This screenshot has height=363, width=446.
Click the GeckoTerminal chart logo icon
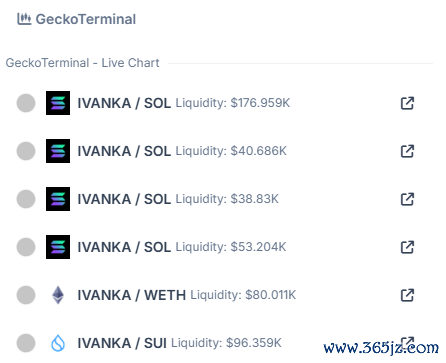point(24,19)
